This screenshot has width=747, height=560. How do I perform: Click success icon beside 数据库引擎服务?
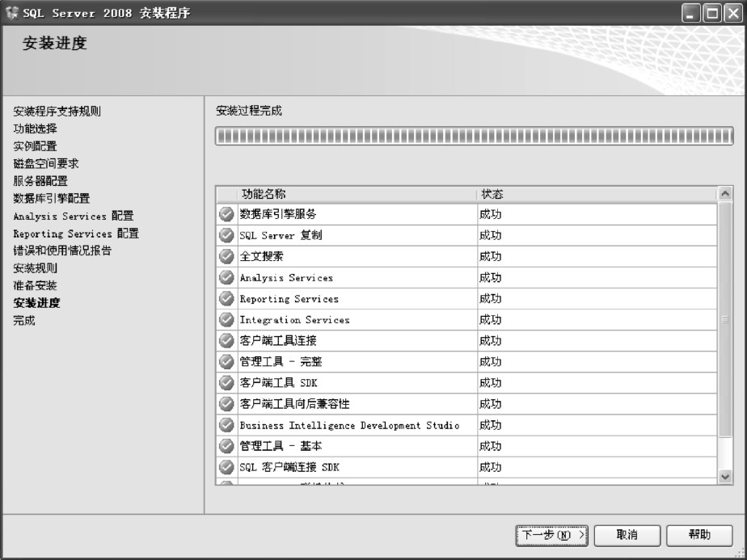coord(226,214)
